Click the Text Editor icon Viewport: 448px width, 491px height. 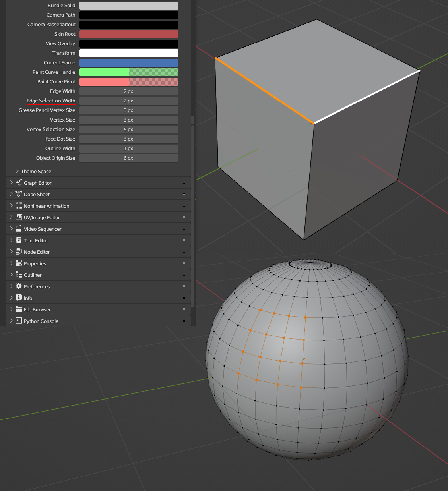click(x=19, y=240)
